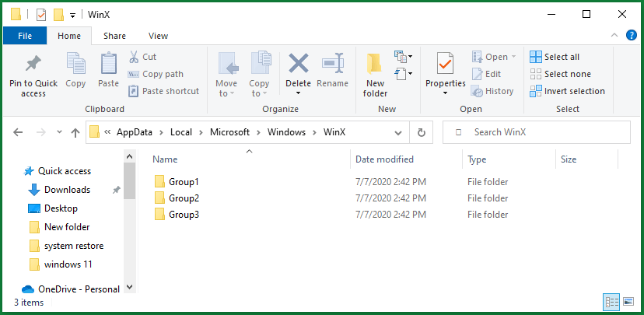644x315 pixels.
Task: Click the Copy to icon
Action: tap(260, 63)
